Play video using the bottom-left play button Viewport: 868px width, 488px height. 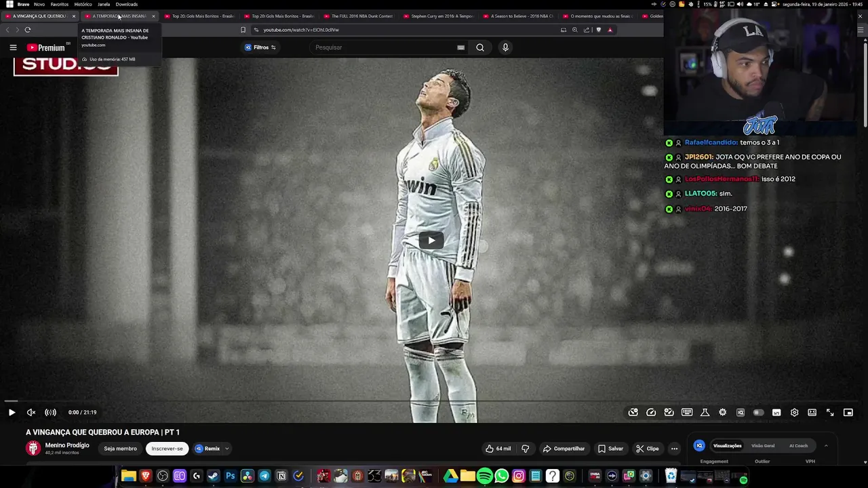click(x=12, y=412)
